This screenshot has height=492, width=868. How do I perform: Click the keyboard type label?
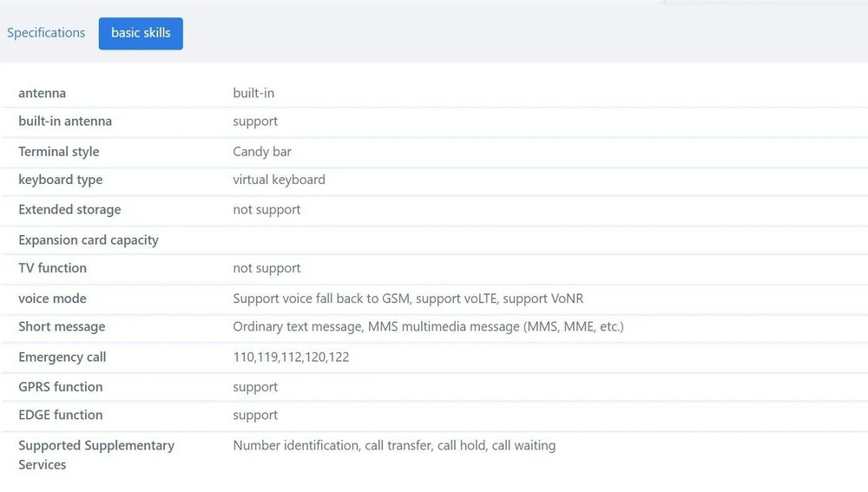(x=61, y=180)
